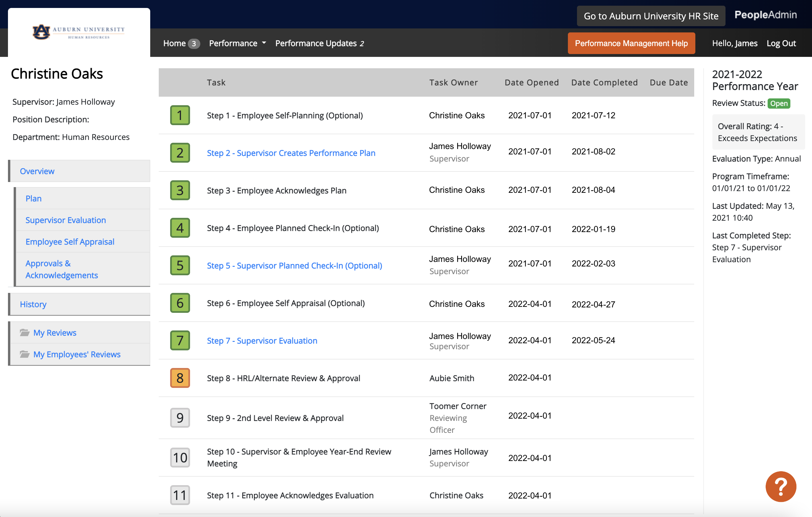Open the My Reviews link
Screen dimensions: 812x517
point(55,333)
